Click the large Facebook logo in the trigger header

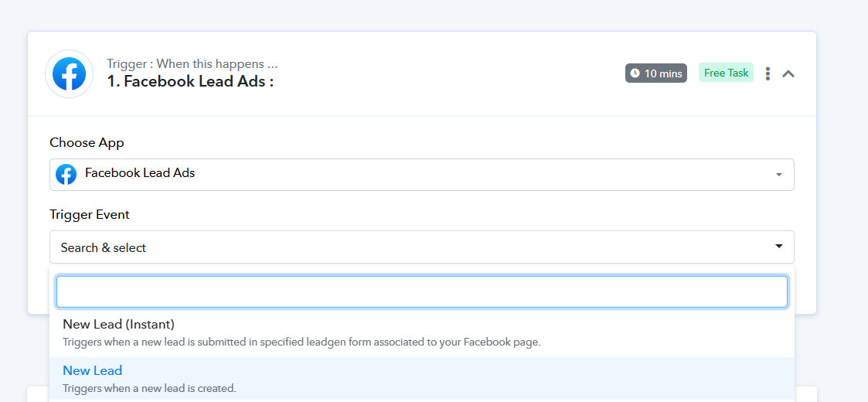70,73
